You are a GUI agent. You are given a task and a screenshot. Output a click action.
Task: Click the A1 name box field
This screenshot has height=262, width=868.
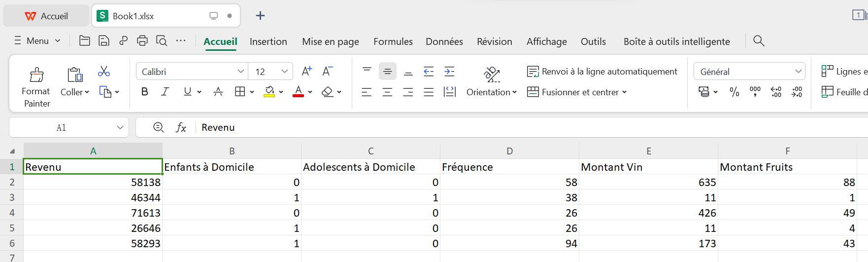pyautogui.click(x=69, y=128)
